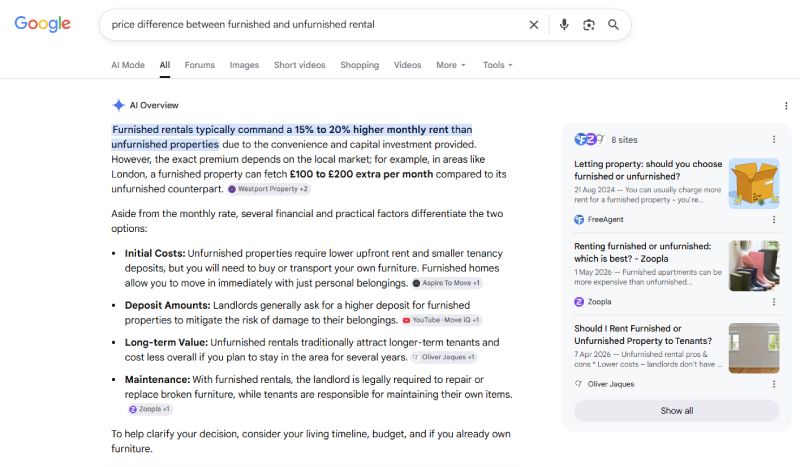
Task: Open the 8 sites panel options menu
Action: tap(773, 139)
